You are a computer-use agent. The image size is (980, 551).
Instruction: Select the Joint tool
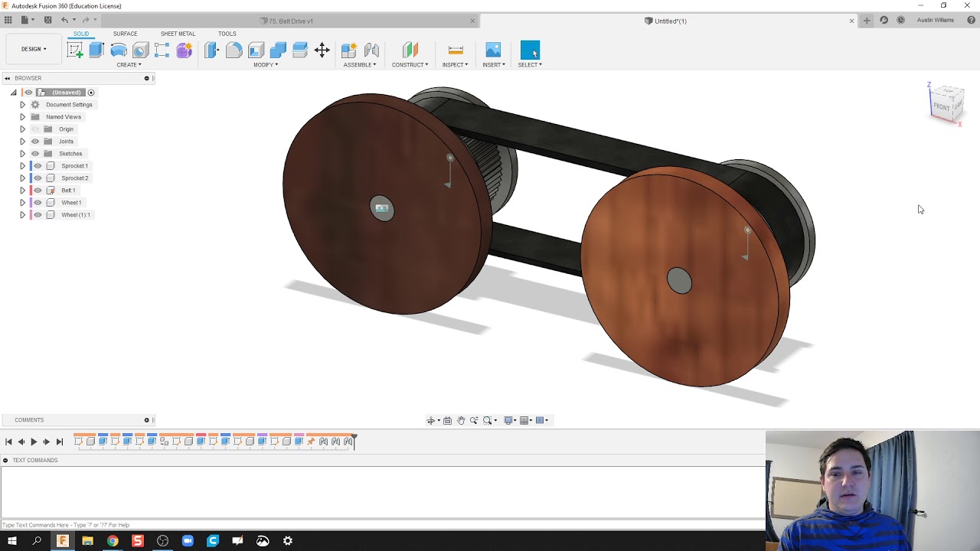(x=371, y=51)
